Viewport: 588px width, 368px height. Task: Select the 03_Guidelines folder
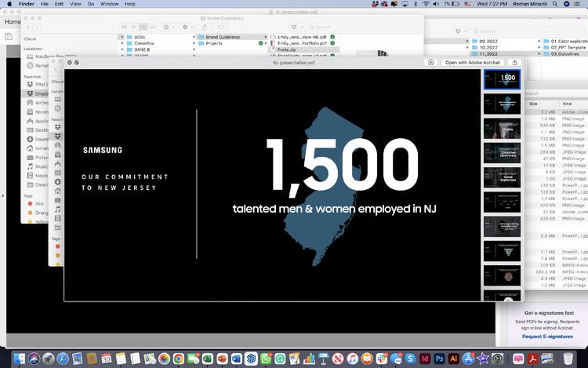tap(564, 53)
